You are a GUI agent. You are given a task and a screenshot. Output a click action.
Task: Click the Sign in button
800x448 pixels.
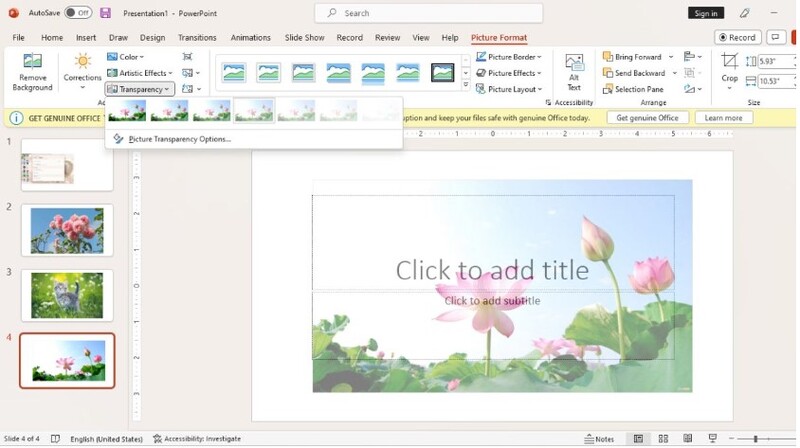tap(706, 13)
